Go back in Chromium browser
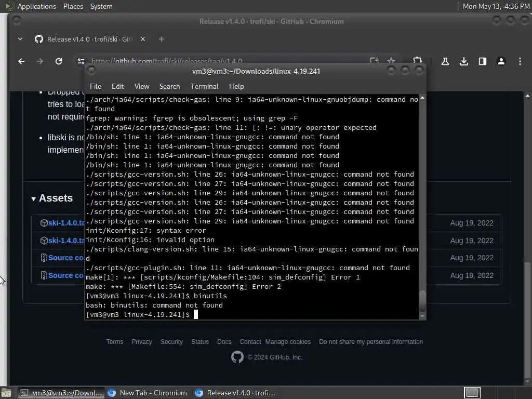Screen dimensions: 532x399 [x=21, y=61]
